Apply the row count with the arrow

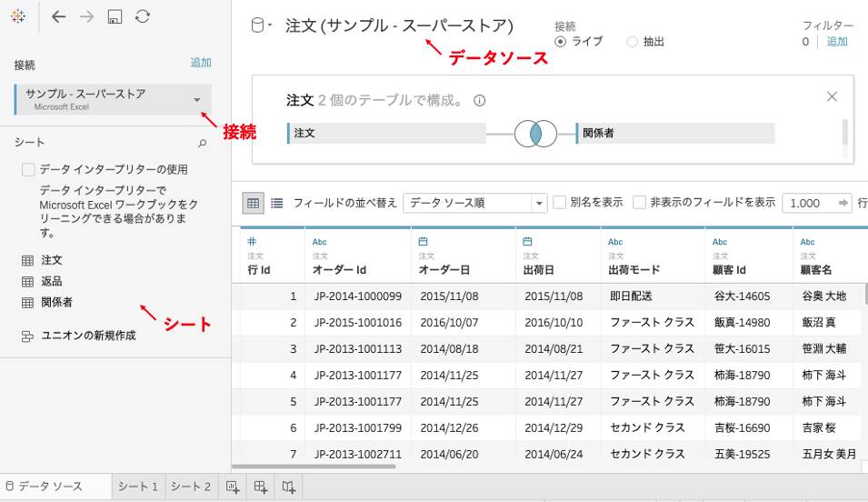point(843,203)
